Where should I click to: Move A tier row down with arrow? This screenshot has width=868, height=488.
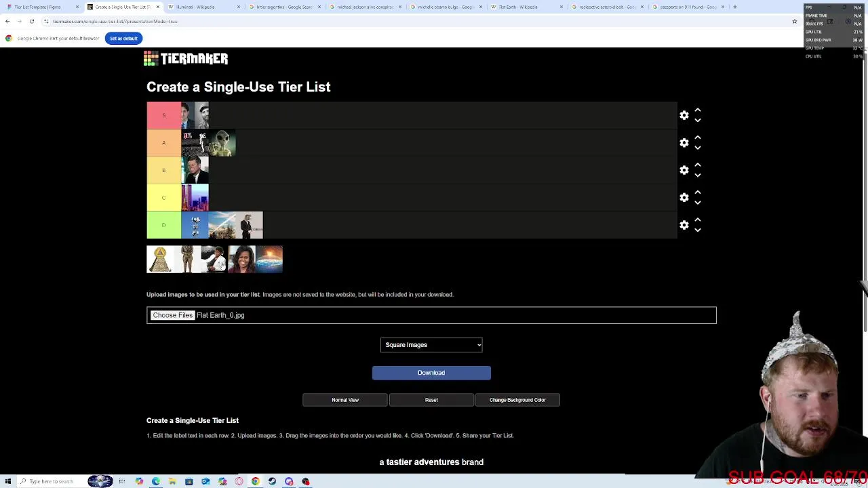click(697, 148)
